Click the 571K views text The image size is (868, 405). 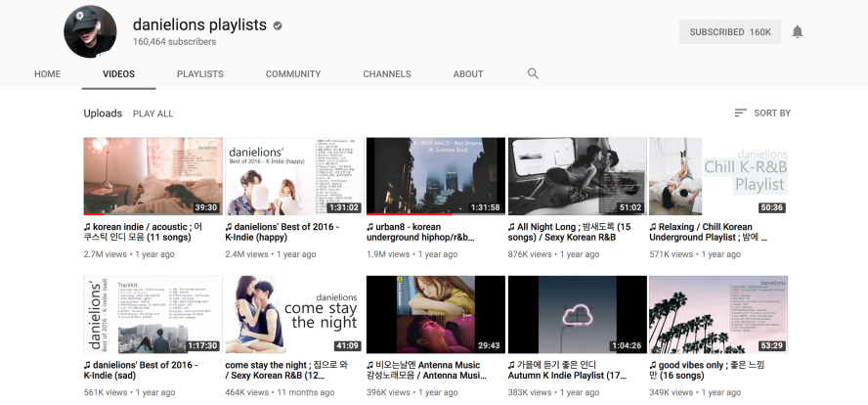pos(671,254)
